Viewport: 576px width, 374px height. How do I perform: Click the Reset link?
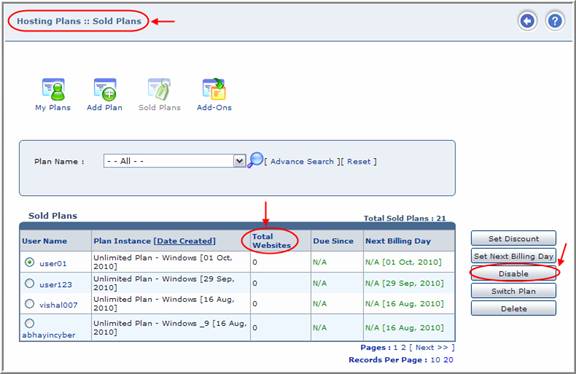point(359,162)
